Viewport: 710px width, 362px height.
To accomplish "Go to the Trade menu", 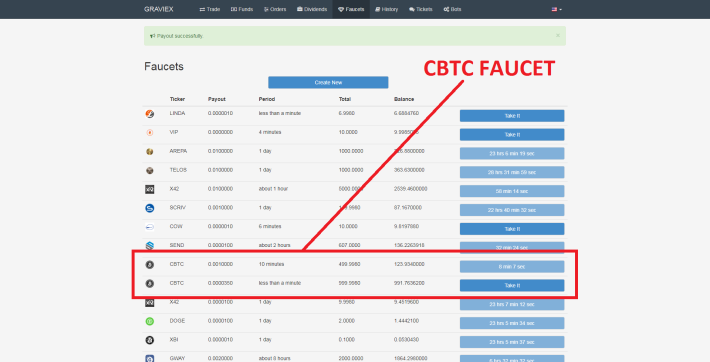I will [x=210, y=9].
